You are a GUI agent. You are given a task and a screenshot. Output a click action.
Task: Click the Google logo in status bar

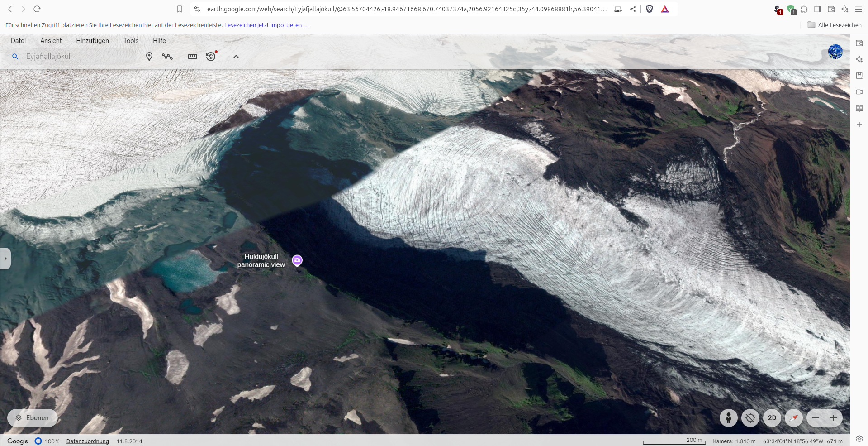(18, 441)
